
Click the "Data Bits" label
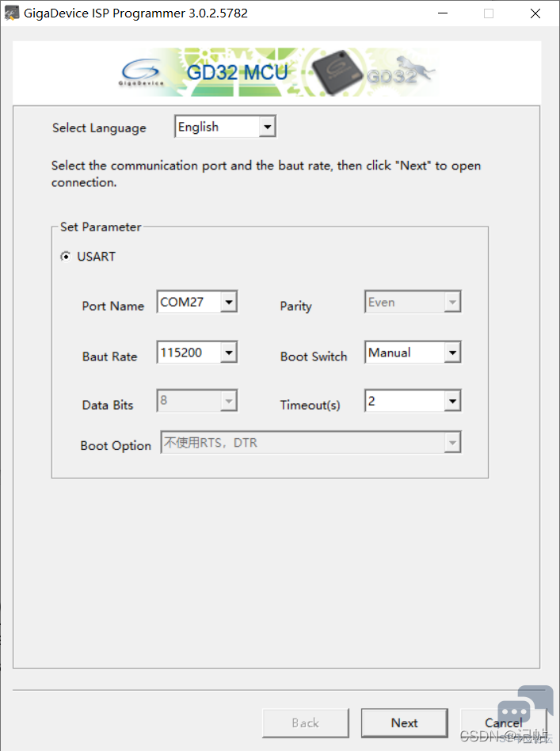tap(108, 405)
